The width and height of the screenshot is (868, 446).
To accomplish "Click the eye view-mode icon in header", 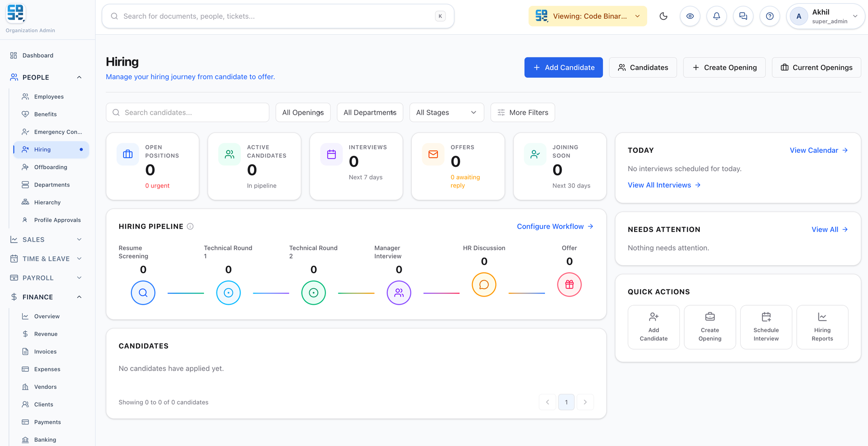I will click(x=690, y=16).
